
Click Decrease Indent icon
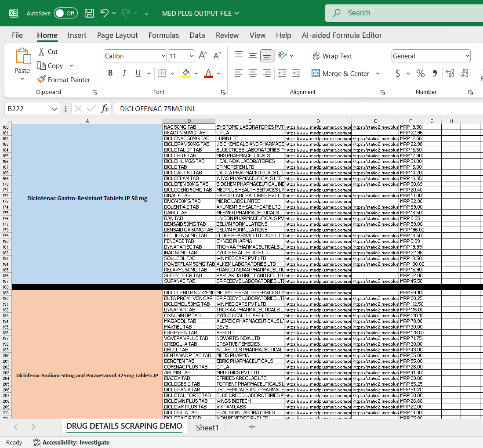pos(282,73)
